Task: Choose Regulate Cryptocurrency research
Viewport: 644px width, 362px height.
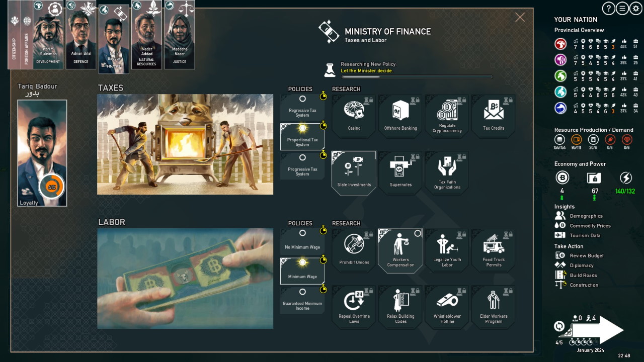Action: pyautogui.click(x=447, y=115)
